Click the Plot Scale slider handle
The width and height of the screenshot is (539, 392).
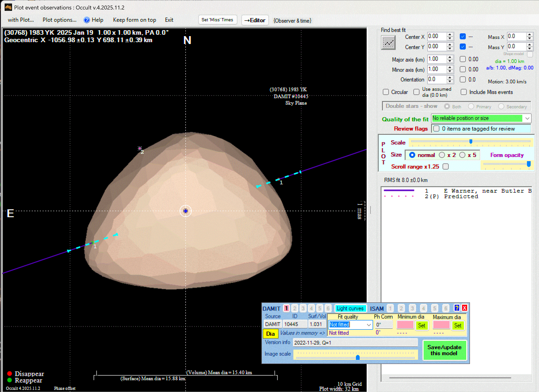point(471,141)
